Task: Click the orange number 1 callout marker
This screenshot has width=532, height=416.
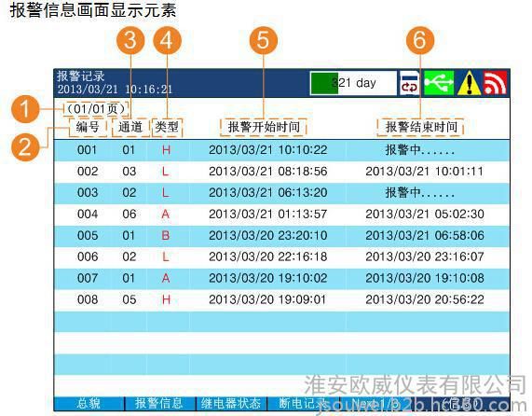Action: tap(25, 109)
